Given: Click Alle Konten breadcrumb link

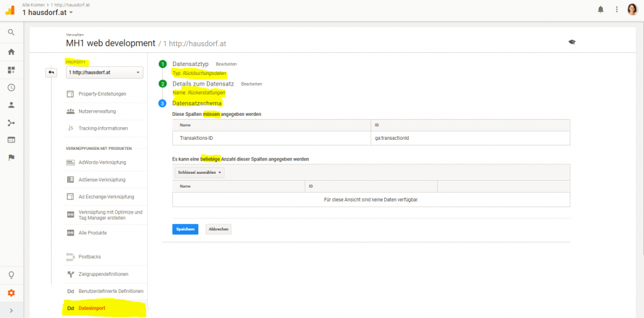Looking at the screenshot, I should pos(33,4).
